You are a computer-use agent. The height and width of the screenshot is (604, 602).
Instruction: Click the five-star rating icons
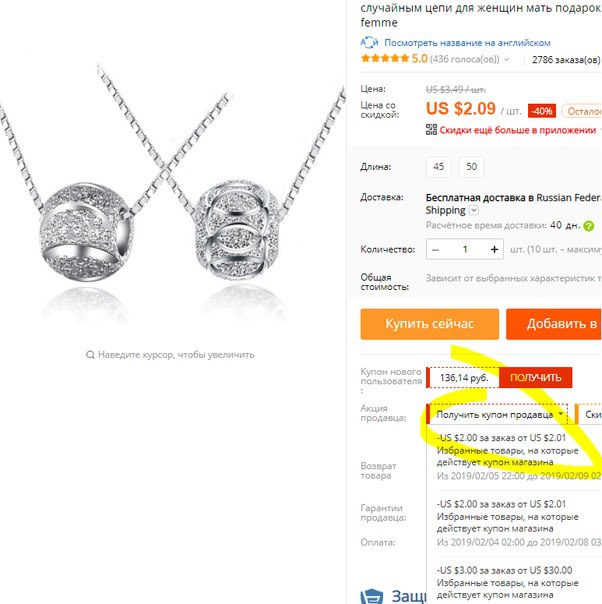pyautogui.click(x=385, y=59)
